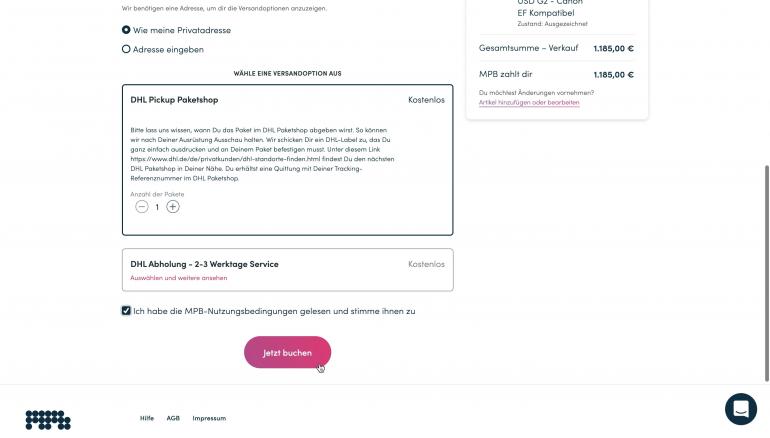Select the DHL Abholung 2-3 Werktage Service option
770x438 pixels.
tap(288, 270)
